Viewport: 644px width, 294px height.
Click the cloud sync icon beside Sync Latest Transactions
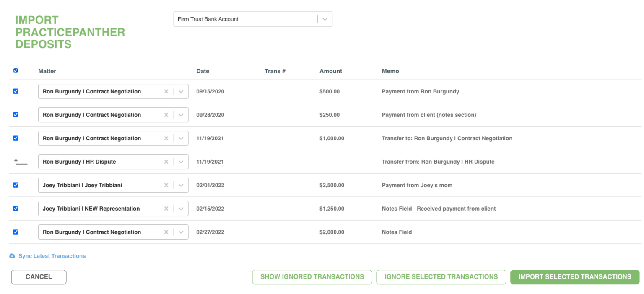(x=12, y=255)
